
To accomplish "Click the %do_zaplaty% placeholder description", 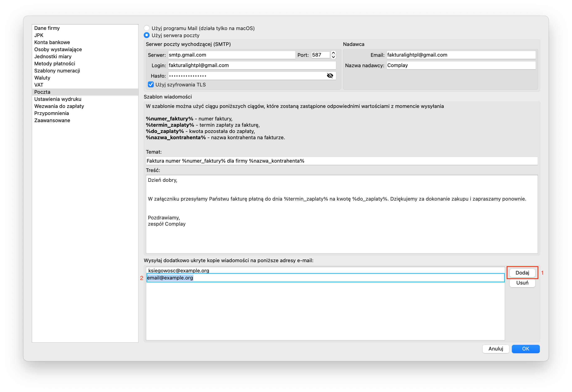I will [x=200, y=131].
